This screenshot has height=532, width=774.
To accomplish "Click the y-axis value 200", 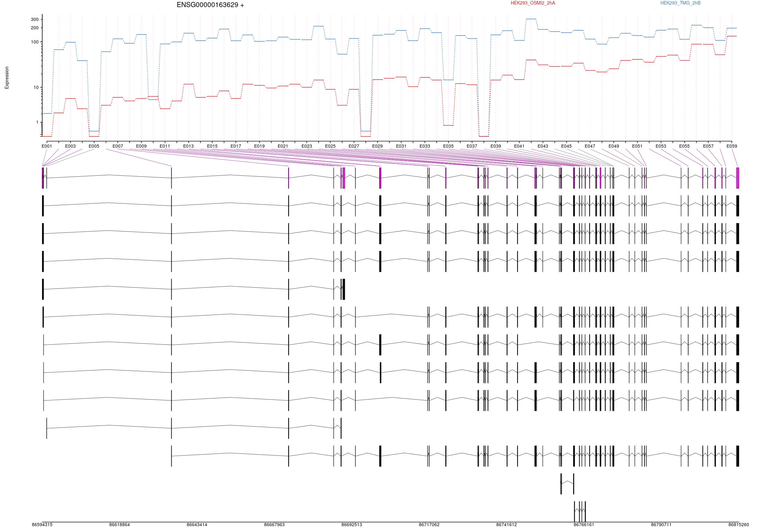I will pos(35,28).
